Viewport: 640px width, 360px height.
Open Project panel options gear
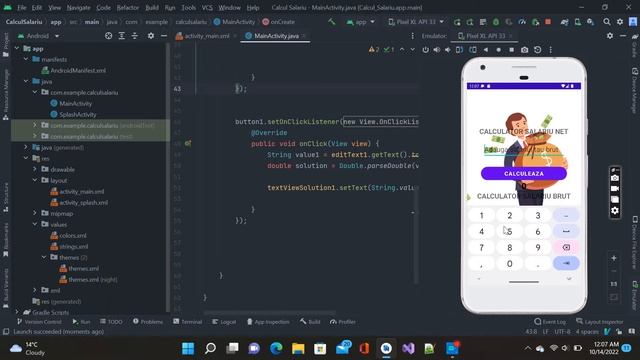[x=151, y=36]
